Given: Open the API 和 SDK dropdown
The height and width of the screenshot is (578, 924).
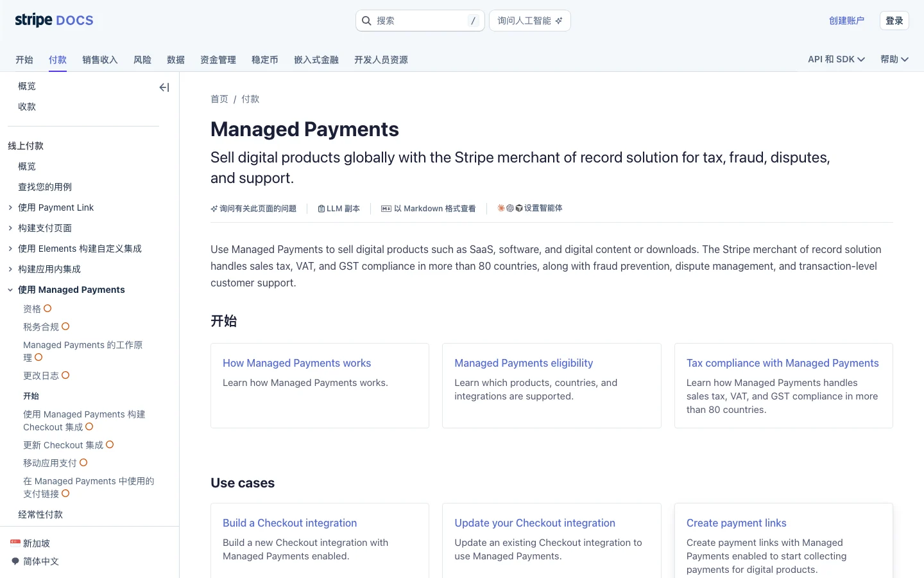Looking at the screenshot, I should [836, 59].
